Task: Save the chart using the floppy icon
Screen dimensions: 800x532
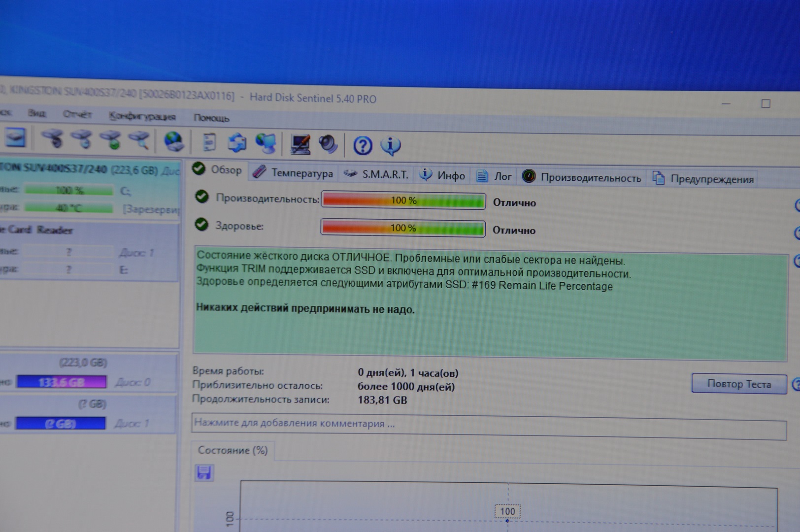Action: 204,473
